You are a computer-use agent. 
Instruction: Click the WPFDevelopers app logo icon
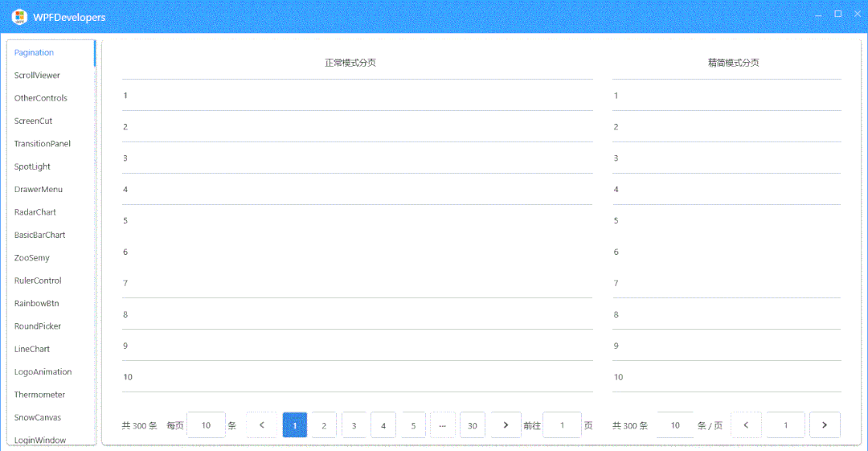[19, 16]
